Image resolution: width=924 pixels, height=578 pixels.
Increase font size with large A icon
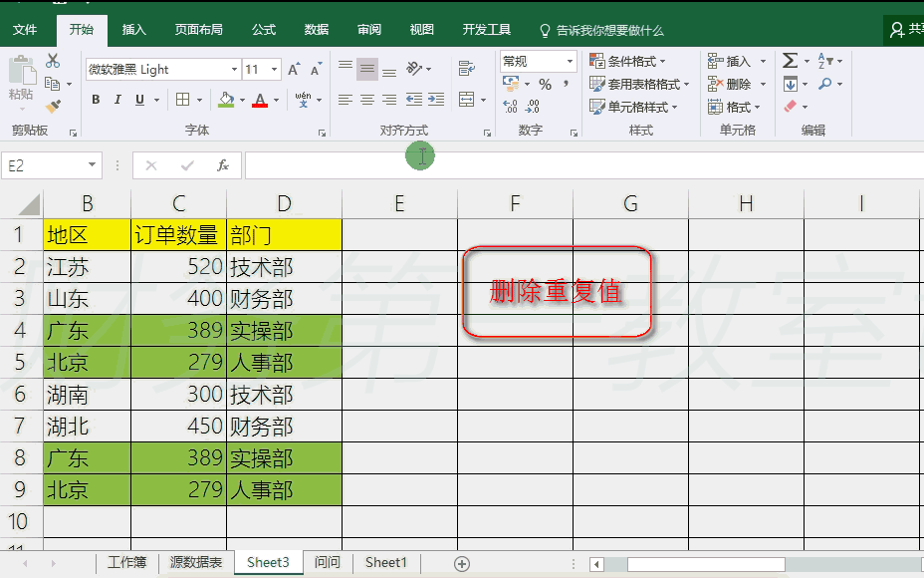[x=294, y=70]
